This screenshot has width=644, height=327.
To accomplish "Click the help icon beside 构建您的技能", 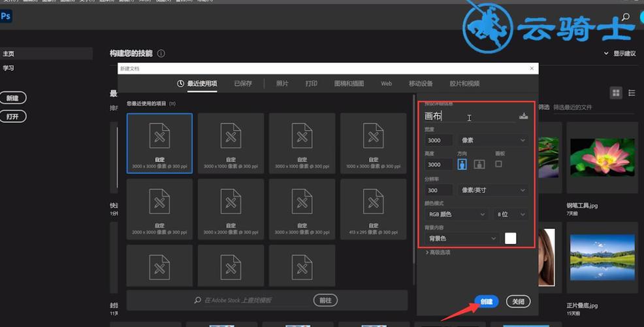I will [161, 54].
